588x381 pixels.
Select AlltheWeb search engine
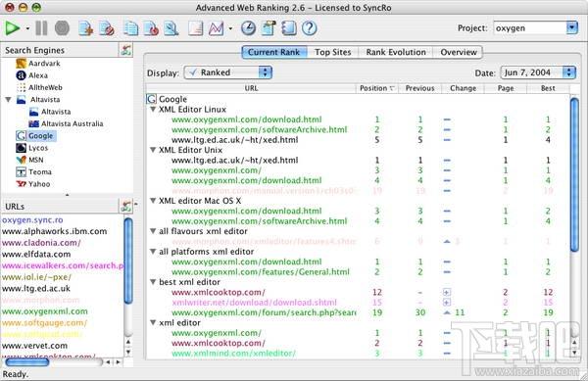[39, 88]
